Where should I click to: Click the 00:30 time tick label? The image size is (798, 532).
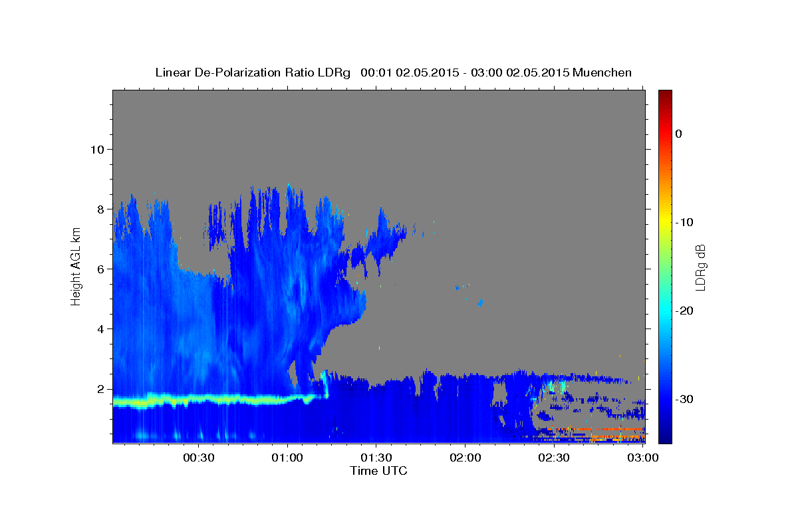198,458
